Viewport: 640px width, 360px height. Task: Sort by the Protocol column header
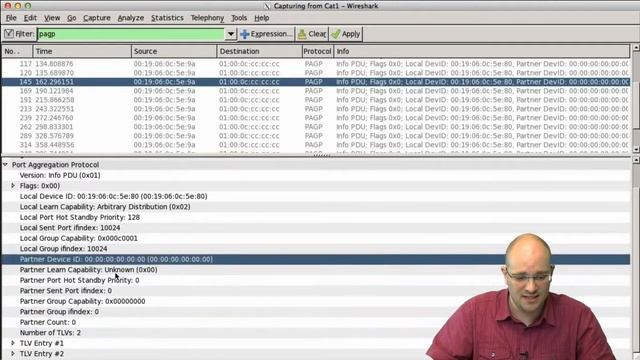318,51
